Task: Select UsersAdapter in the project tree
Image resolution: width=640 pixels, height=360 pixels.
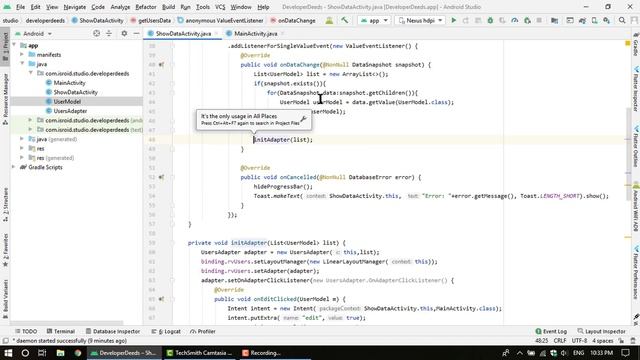Action: (70, 111)
